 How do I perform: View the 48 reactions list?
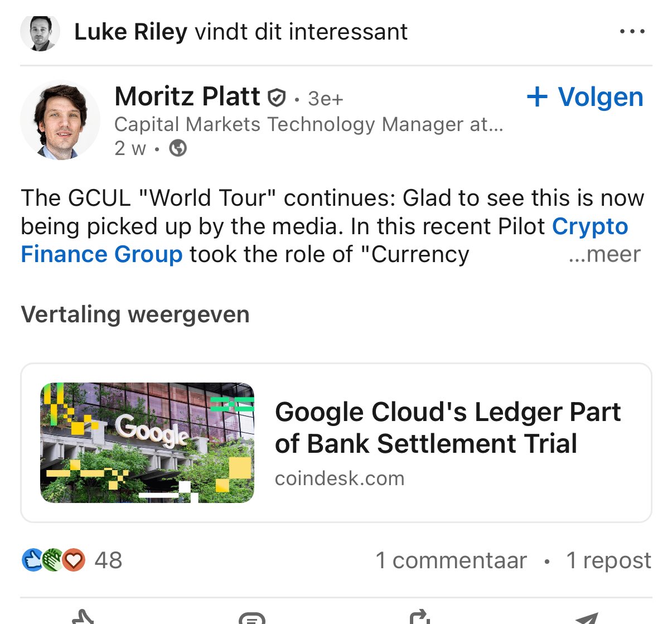(108, 560)
